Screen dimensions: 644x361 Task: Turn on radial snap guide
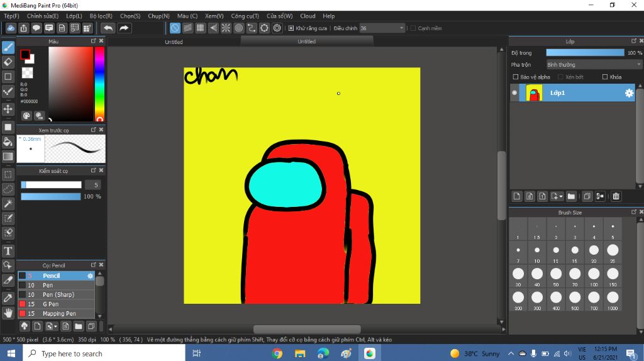click(x=226, y=28)
